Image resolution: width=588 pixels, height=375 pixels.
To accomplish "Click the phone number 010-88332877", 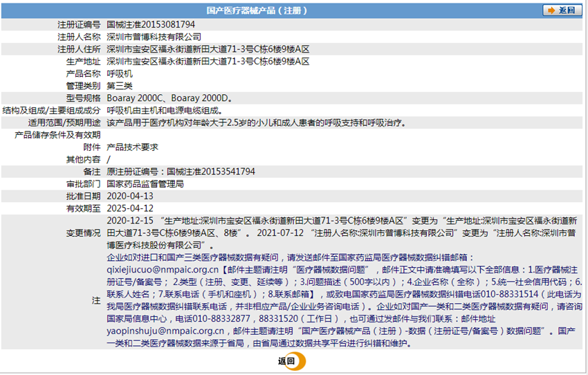I will (221, 319).
